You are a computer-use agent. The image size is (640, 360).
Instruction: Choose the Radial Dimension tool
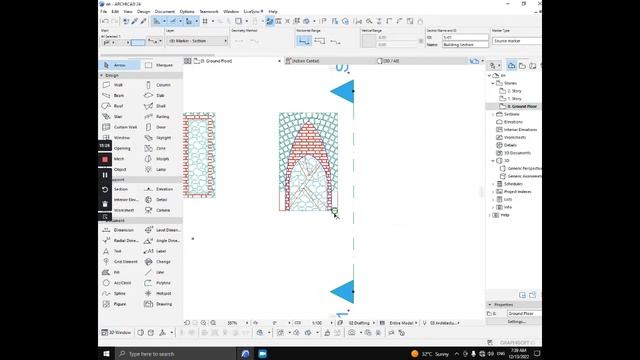click(x=119, y=241)
